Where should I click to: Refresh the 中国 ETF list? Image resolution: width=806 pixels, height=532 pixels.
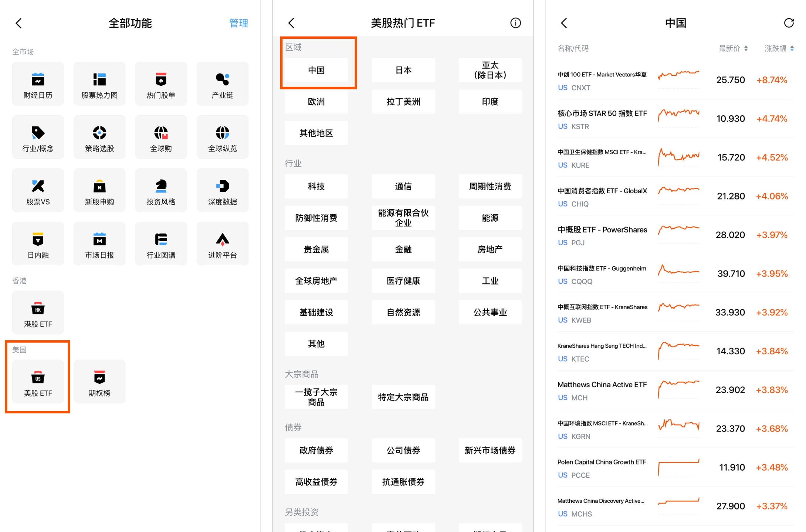[x=789, y=23]
